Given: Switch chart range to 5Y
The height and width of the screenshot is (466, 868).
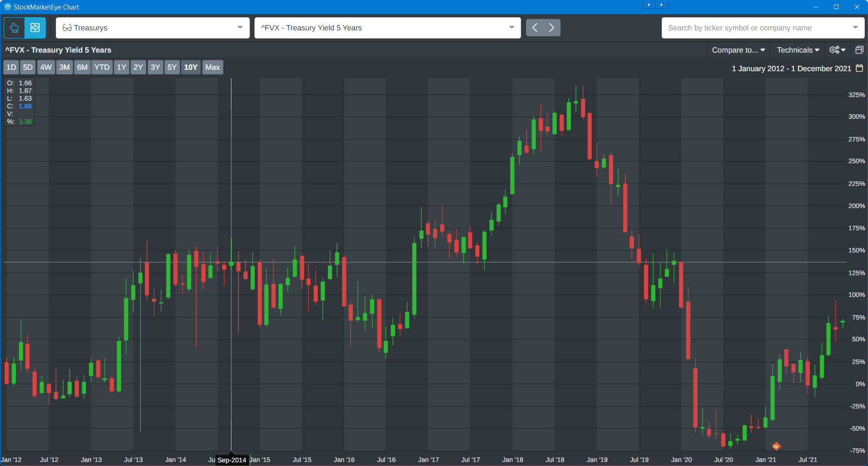Looking at the screenshot, I should pyautogui.click(x=172, y=67).
